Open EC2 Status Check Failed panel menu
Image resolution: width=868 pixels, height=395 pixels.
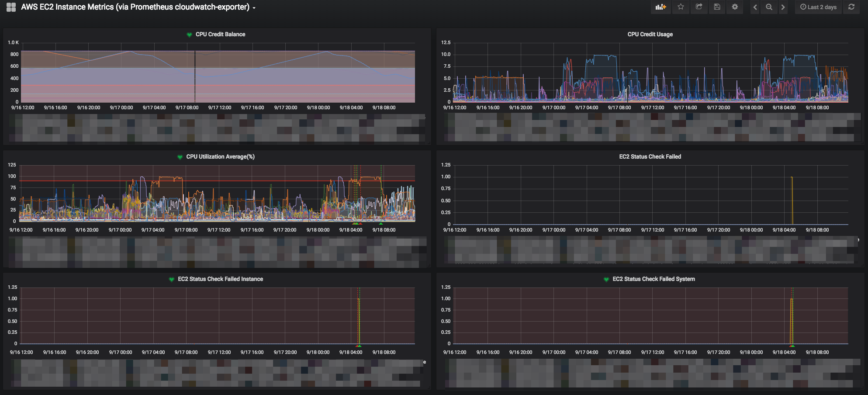tap(650, 156)
